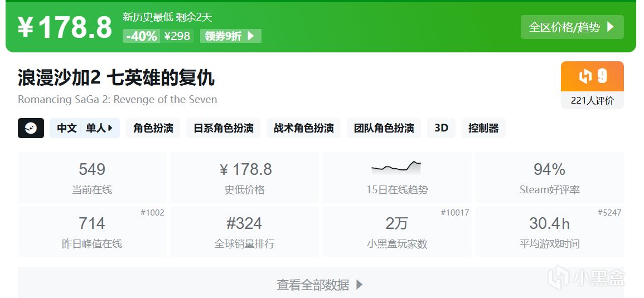The height and width of the screenshot is (298, 644).
Task: Select the 日系角色扮演 tag
Action: click(224, 128)
